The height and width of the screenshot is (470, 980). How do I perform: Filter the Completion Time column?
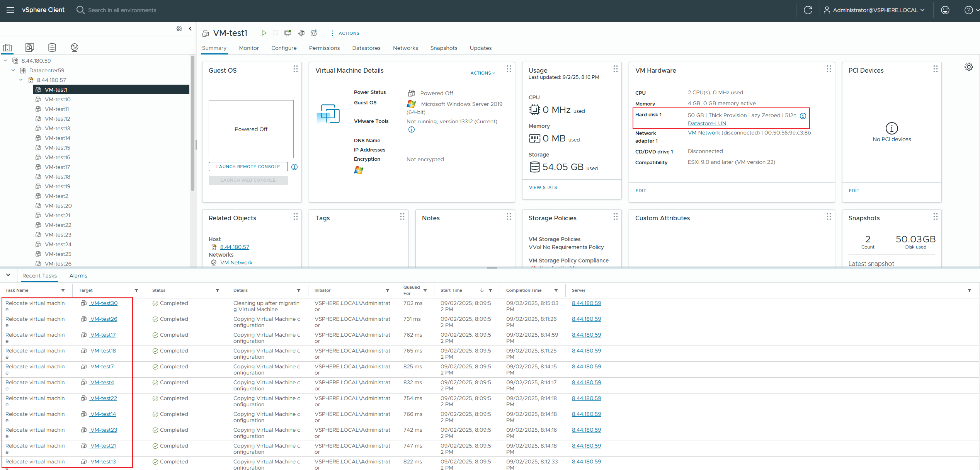[556, 291]
